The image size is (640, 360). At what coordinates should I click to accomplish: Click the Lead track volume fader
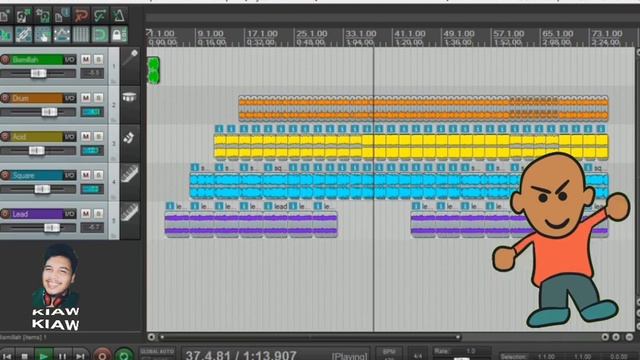tap(51, 227)
